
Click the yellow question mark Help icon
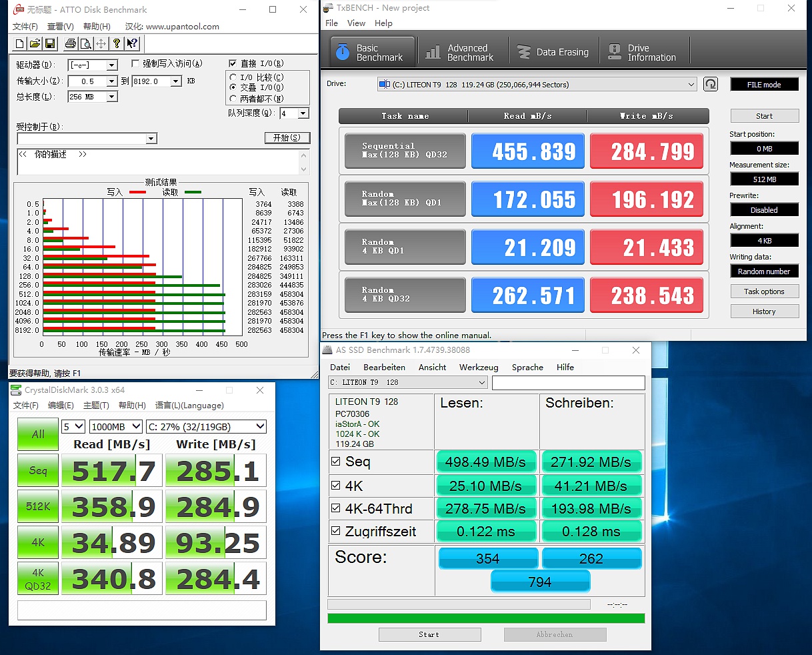pyautogui.click(x=117, y=44)
